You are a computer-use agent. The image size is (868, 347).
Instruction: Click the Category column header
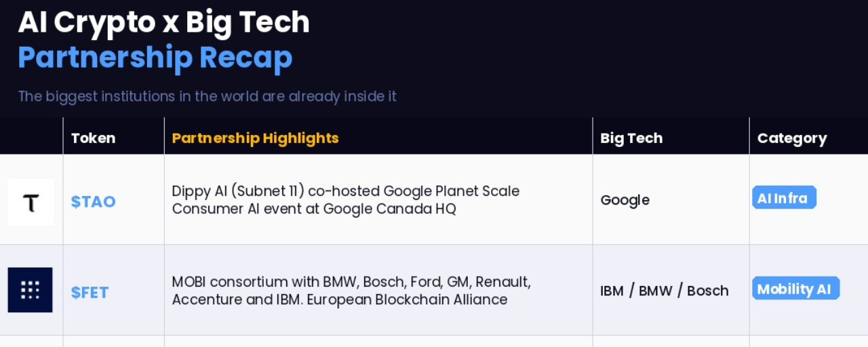click(791, 138)
